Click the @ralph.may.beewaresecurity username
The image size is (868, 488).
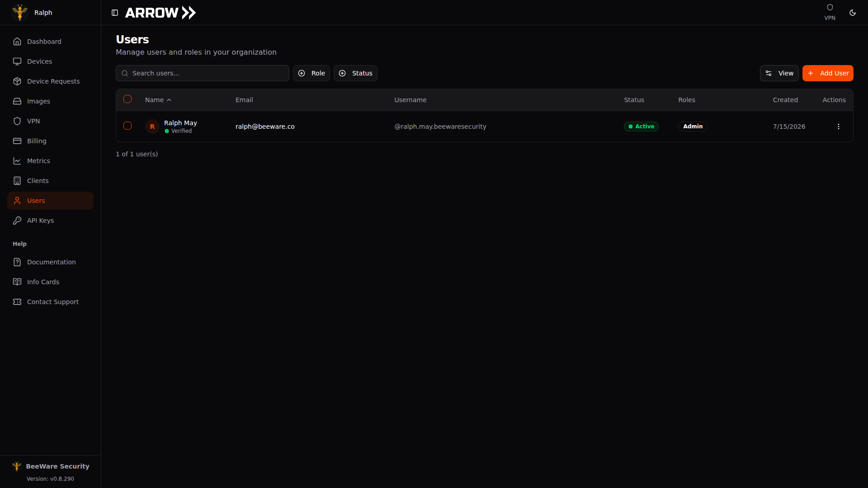tap(440, 127)
